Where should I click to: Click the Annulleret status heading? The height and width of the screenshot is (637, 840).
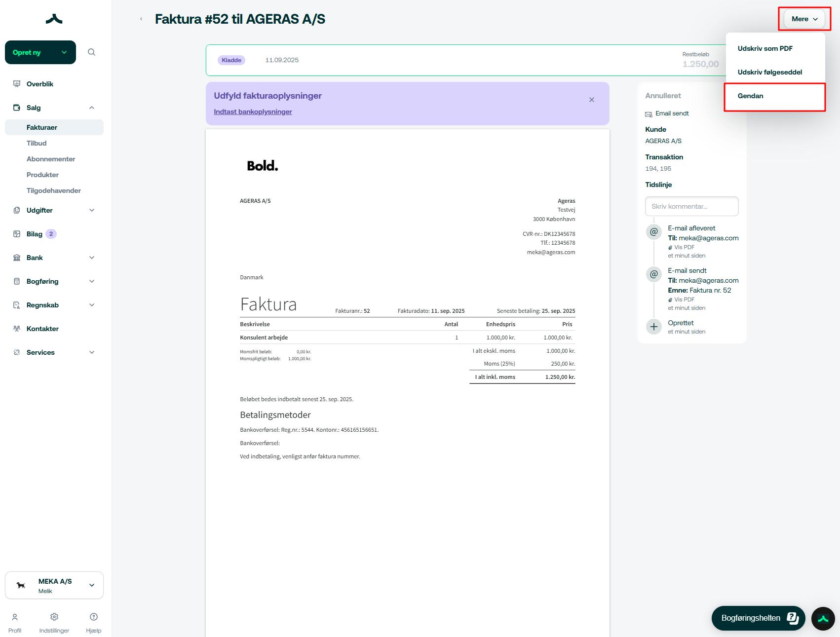pyautogui.click(x=663, y=96)
